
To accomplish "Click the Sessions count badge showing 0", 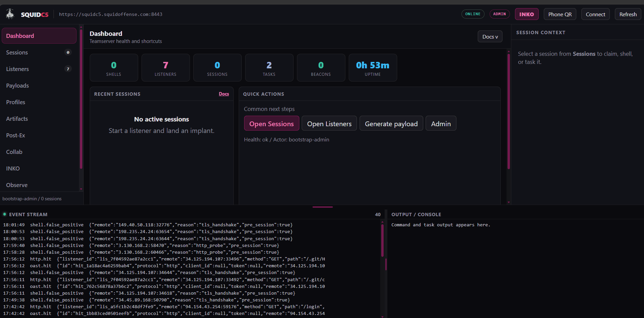I will (68, 52).
